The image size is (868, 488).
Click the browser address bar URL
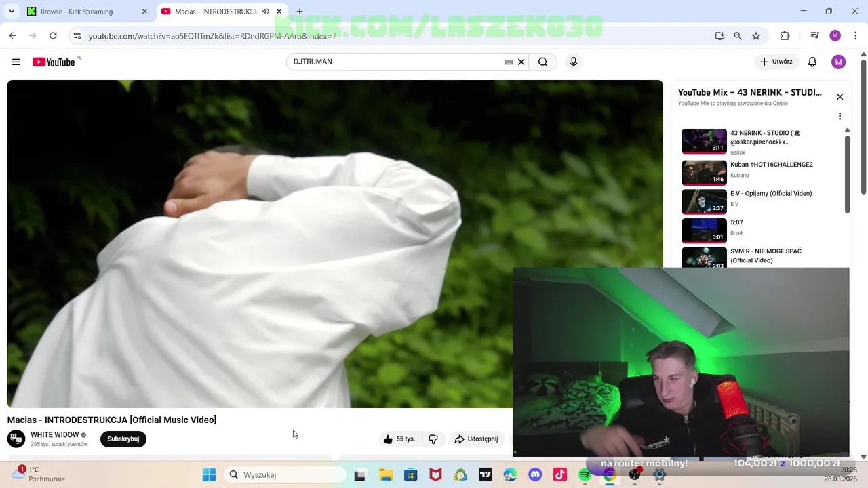click(x=212, y=36)
